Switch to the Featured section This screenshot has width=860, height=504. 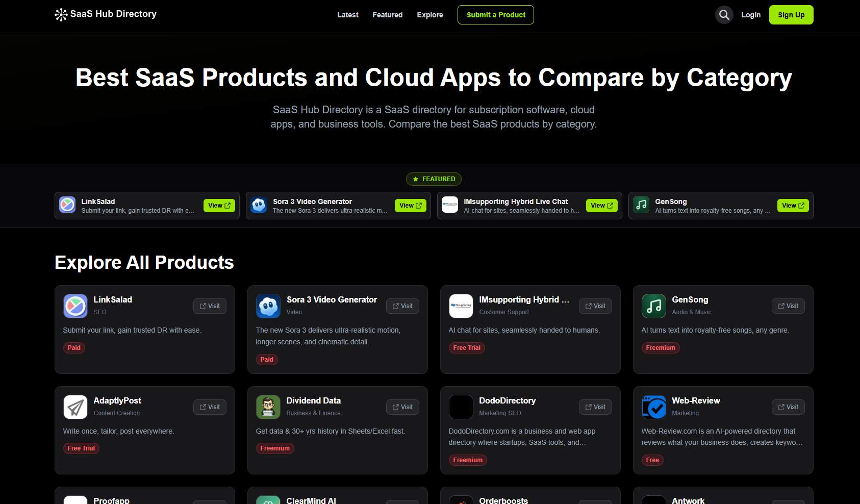pos(387,15)
